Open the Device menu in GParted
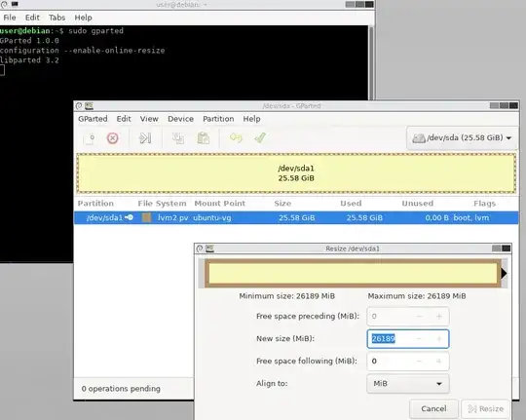The height and width of the screenshot is (420, 526). [x=180, y=119]
